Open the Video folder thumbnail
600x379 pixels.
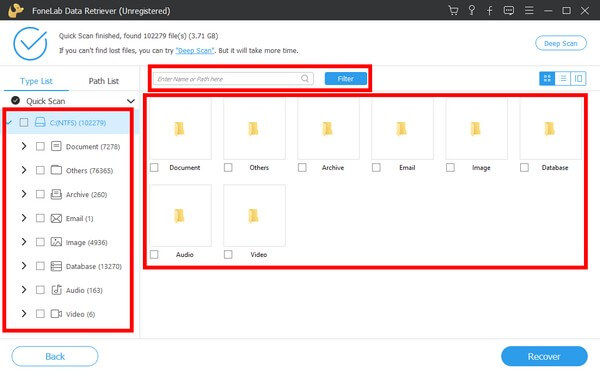click(x=254, y=216)
